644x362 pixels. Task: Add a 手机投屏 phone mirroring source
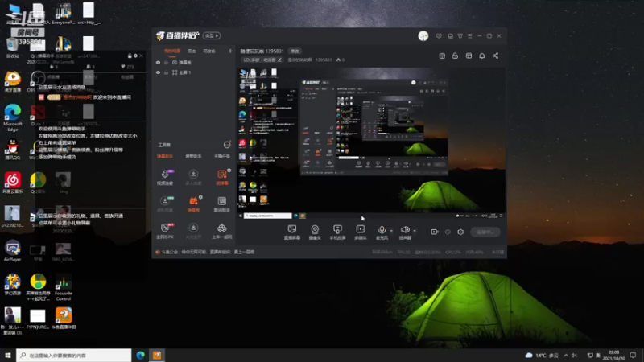(337, 232)
